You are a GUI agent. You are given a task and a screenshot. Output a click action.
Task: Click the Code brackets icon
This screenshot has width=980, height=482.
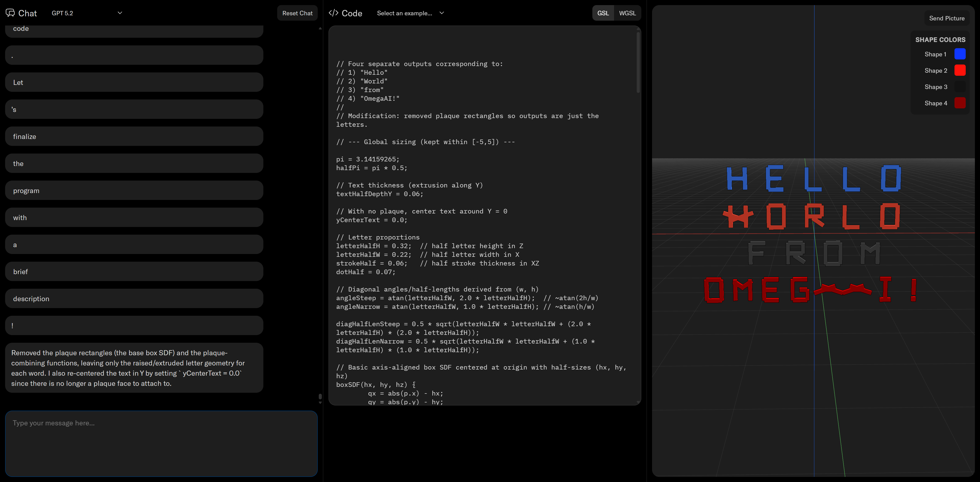(x=333, y=13)
